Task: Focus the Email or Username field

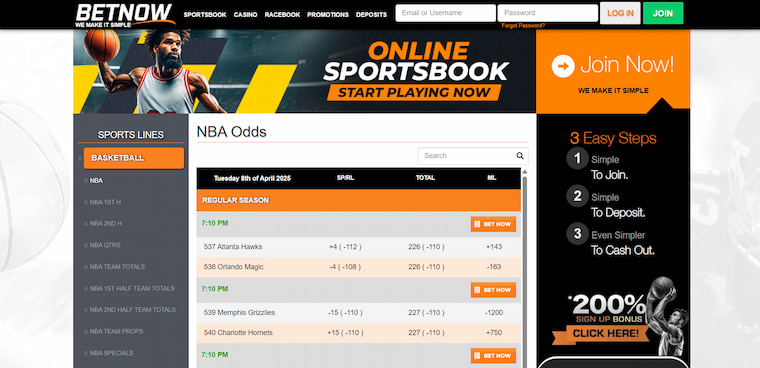Action: (445, 13)
